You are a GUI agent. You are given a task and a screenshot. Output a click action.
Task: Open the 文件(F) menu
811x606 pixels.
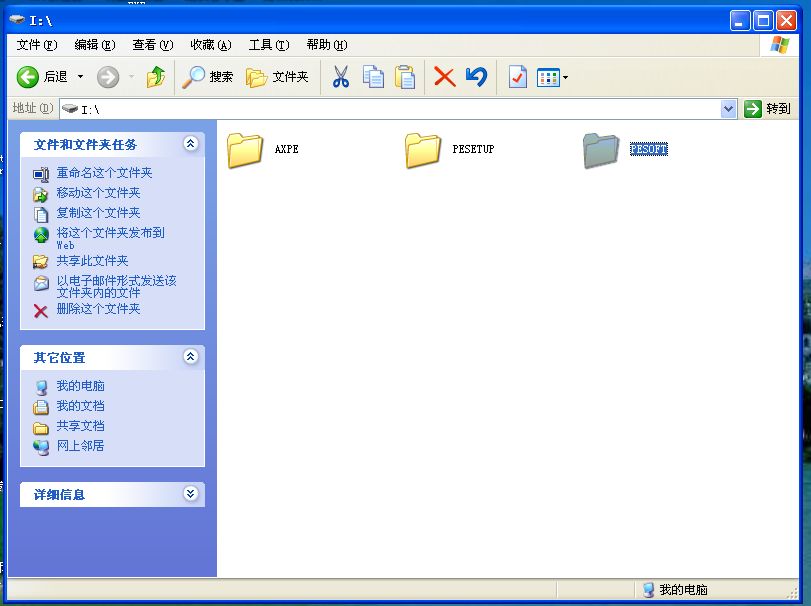[x=37, y=45]
